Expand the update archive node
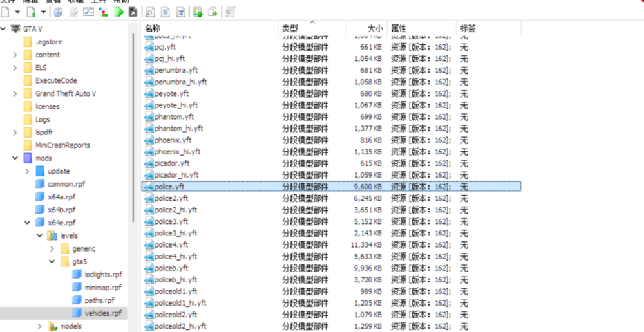 pos(27,171)
